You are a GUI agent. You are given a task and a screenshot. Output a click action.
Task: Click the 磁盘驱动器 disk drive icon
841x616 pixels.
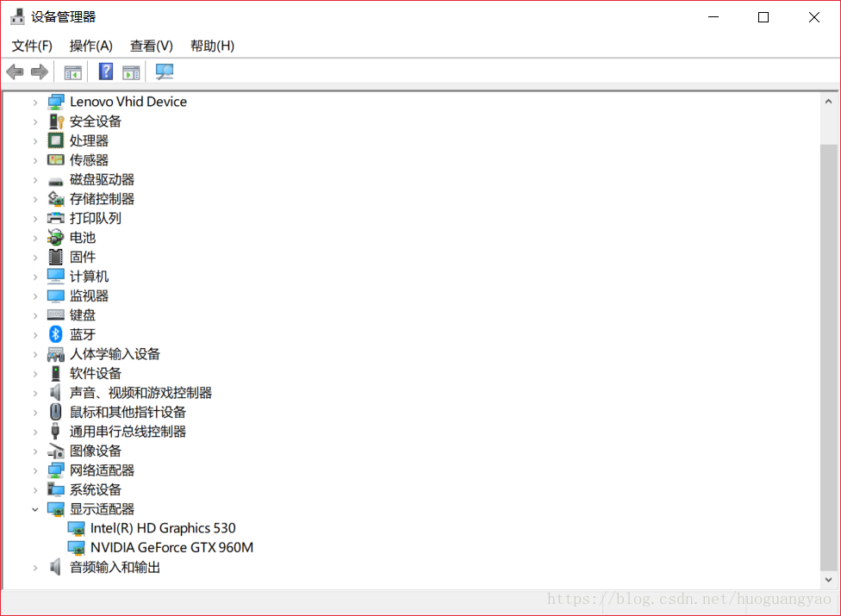tap(56, 181)
